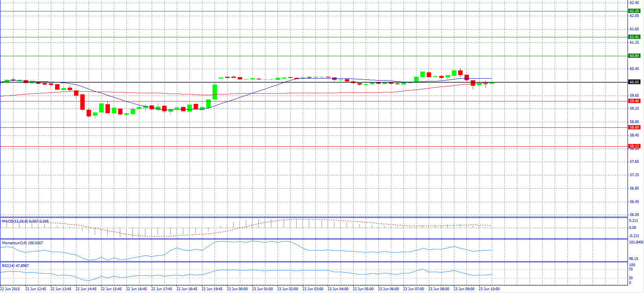The image size is (644, 293).
Task: Click the 22 Jun 12:45 time label
Action: [35, 289]
